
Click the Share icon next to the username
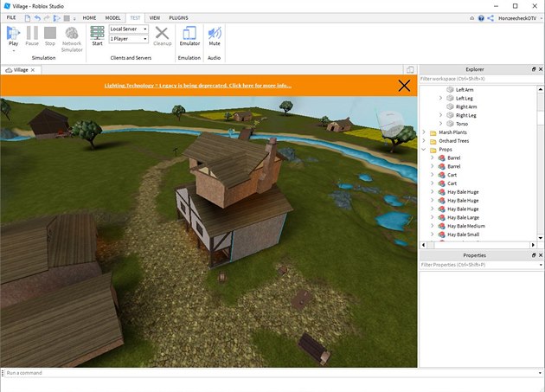[x=490, y=18]
